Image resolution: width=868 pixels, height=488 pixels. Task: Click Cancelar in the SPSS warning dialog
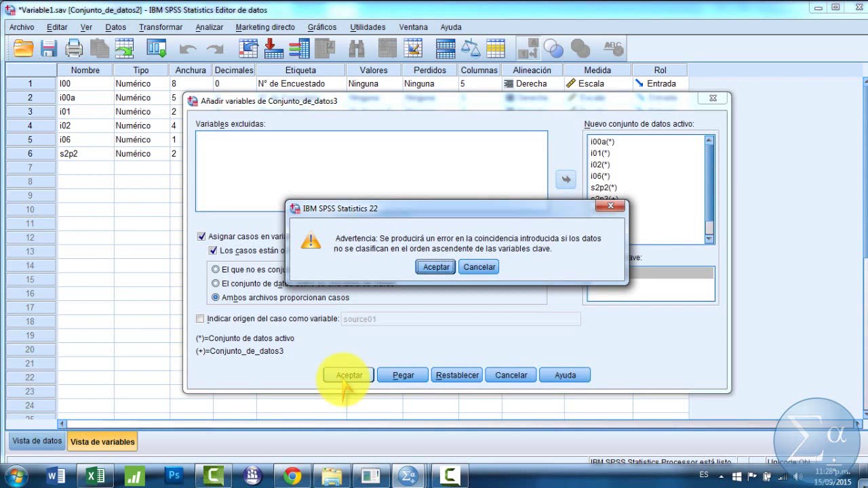click(x=479, y=267)
